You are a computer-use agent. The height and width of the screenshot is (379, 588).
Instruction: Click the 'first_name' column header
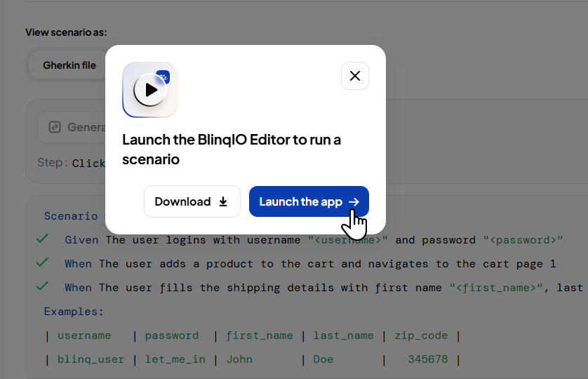[x=260, y=335]
